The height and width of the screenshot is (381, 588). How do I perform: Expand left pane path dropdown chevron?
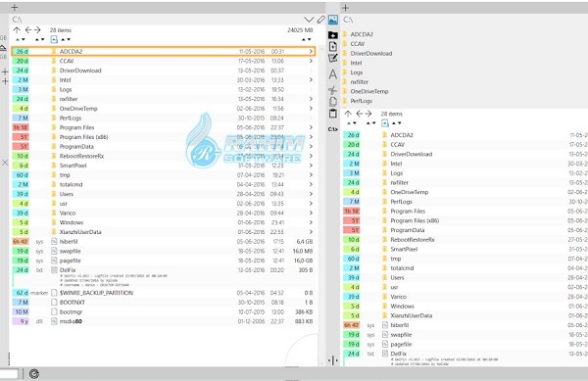tap(309, 20)
